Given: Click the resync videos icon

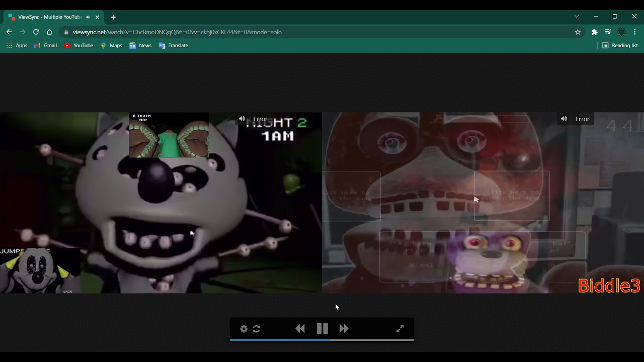Looking at the screenshot, I should coord(257,329).
